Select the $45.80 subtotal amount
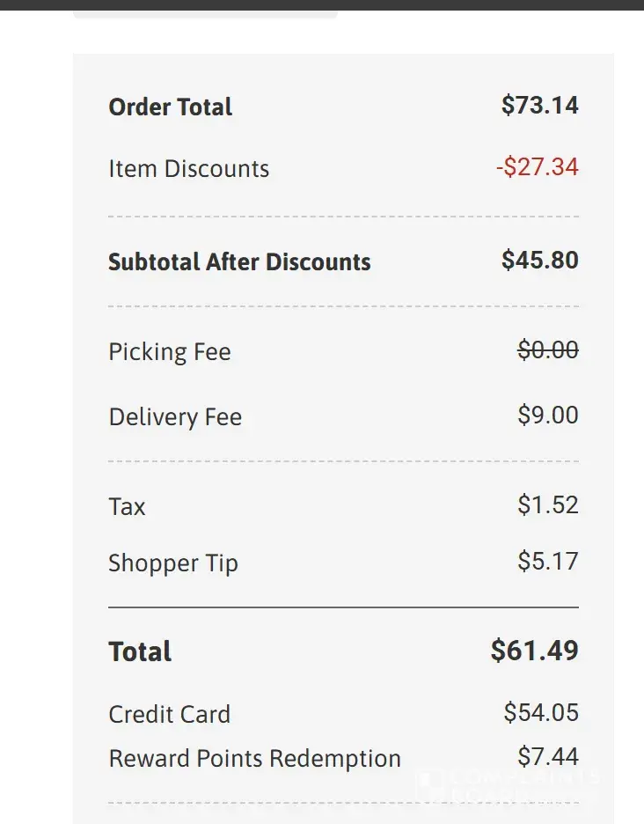 click(x=539, y=261)
